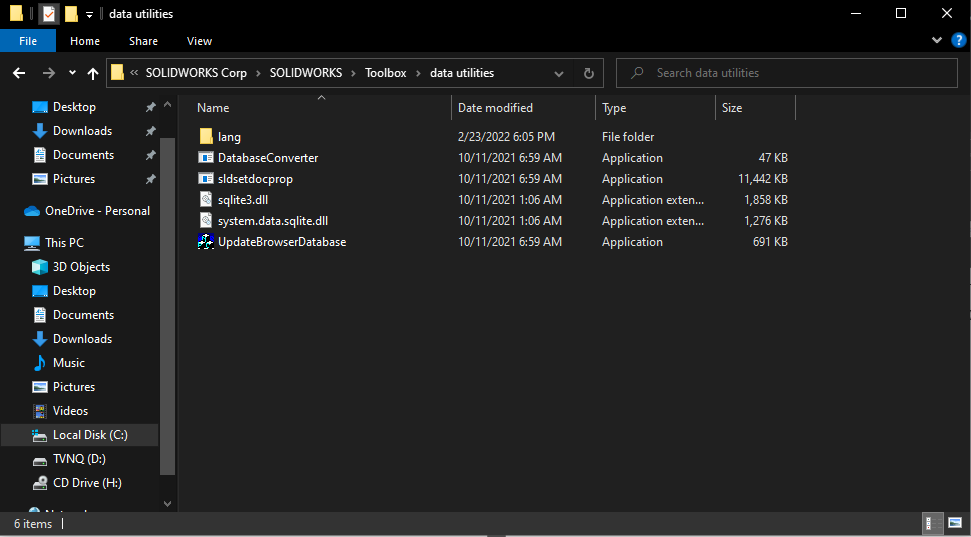The width and height of the screenshot is (971, 537).
Task: Switch to Large icons view layout
Action: [954, 523]
